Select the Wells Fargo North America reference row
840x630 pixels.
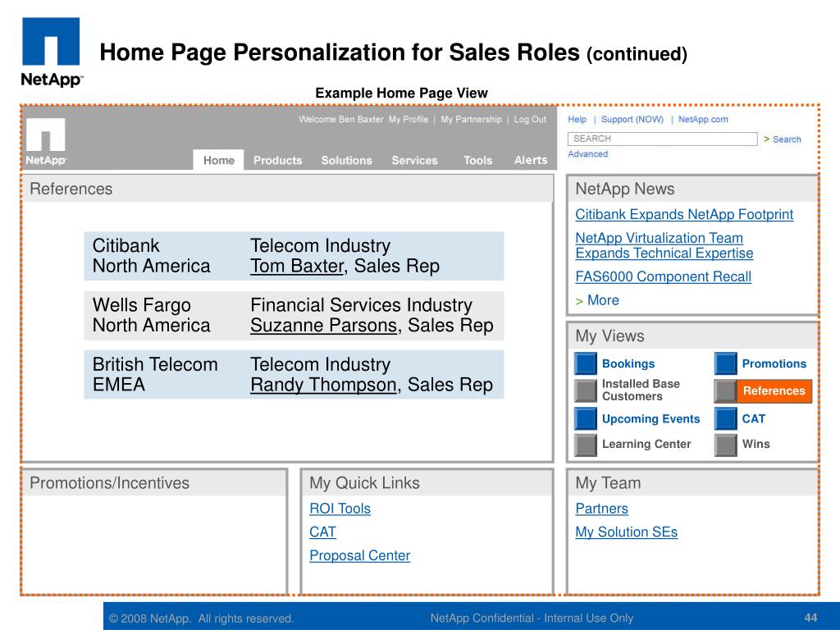[294, 316]
